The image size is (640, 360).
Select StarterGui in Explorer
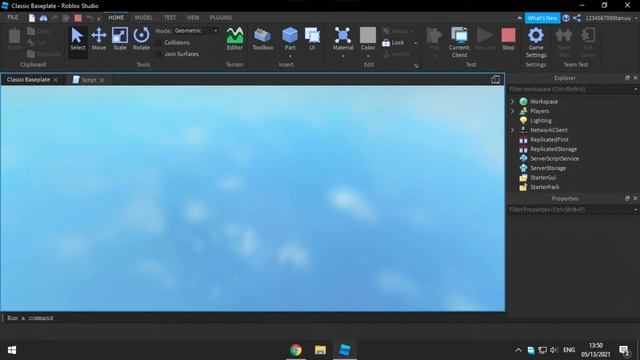pyautogui.click(x=543, y=178)
